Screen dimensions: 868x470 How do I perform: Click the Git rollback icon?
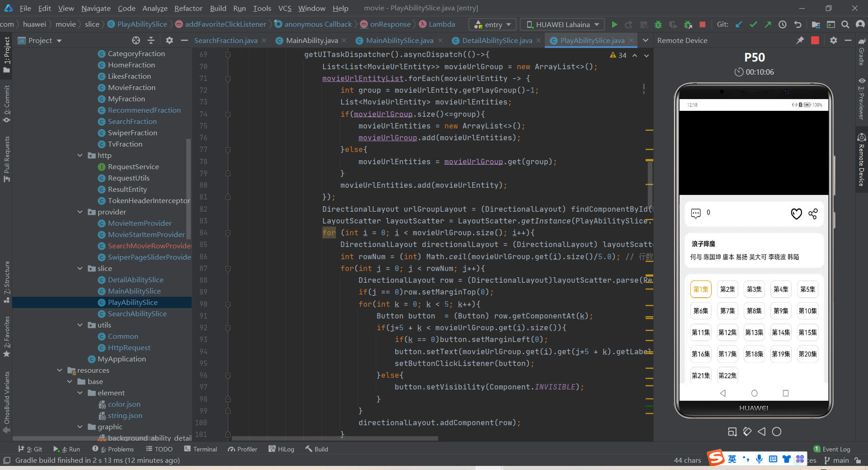[798, 24]
